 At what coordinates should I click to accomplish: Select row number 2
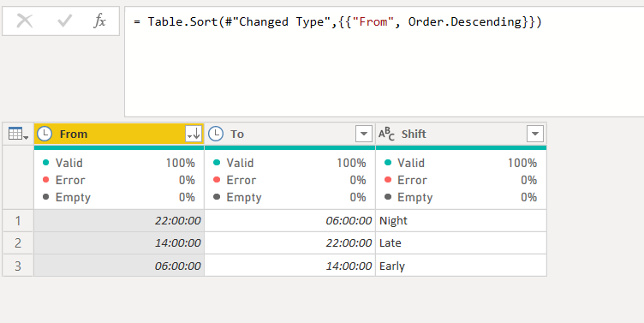(x=18, y=243)
